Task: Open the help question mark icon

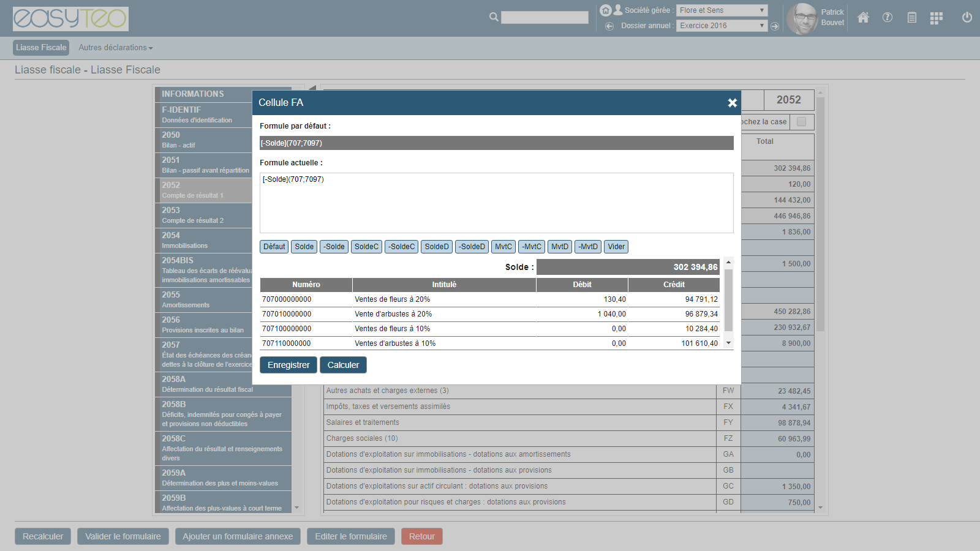Action: click(x=887, y=18)
